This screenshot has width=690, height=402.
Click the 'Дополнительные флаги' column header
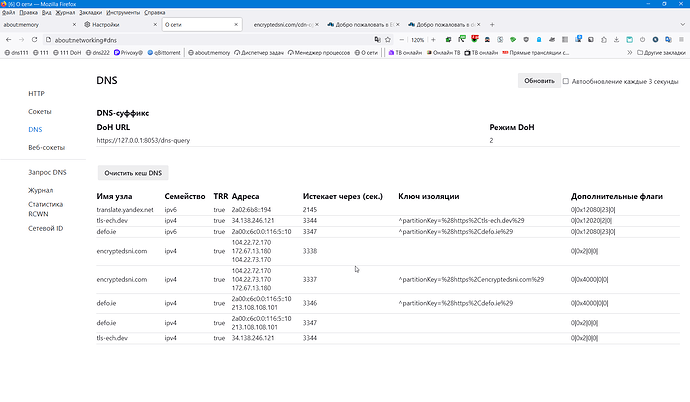tap(617, 196)
